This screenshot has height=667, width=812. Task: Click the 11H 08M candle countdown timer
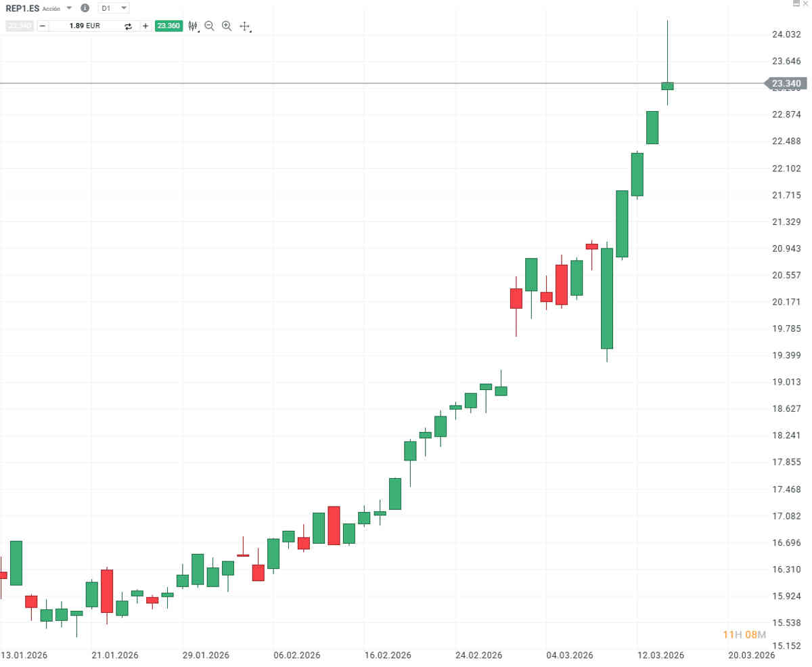pyautogui.click(x=744, y=634)
